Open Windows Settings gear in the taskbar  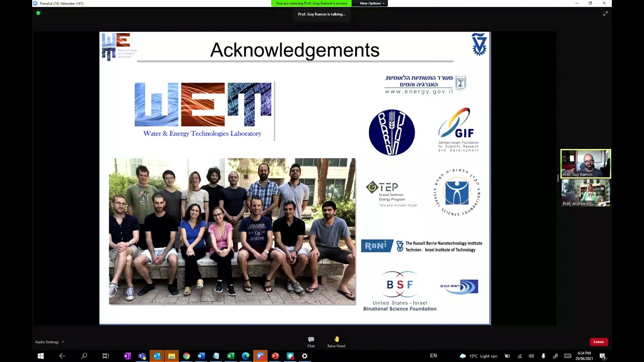(x=304, y=356)
